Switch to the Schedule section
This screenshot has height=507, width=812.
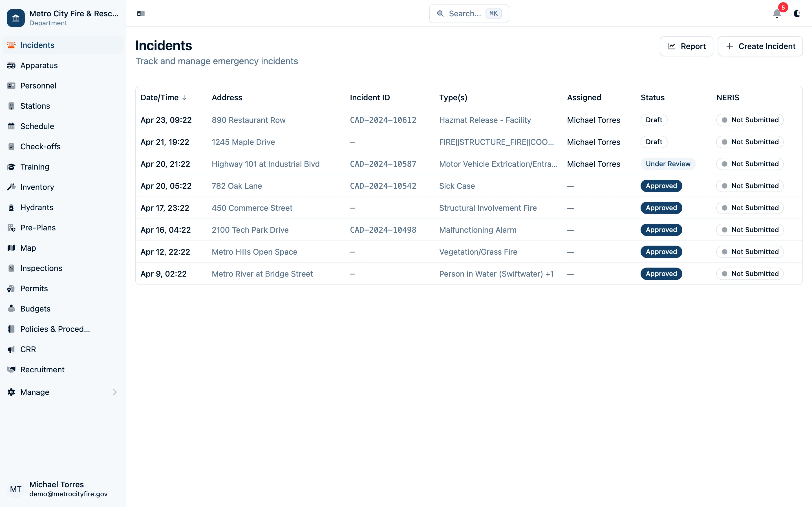[x=37, y=126]
